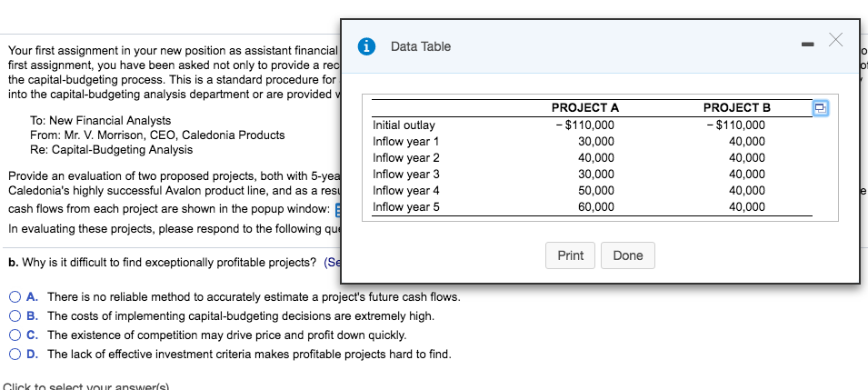The image size is (868, 390).
Task: Select answer C about competition driving profit down
Action: tap(15, 335)
